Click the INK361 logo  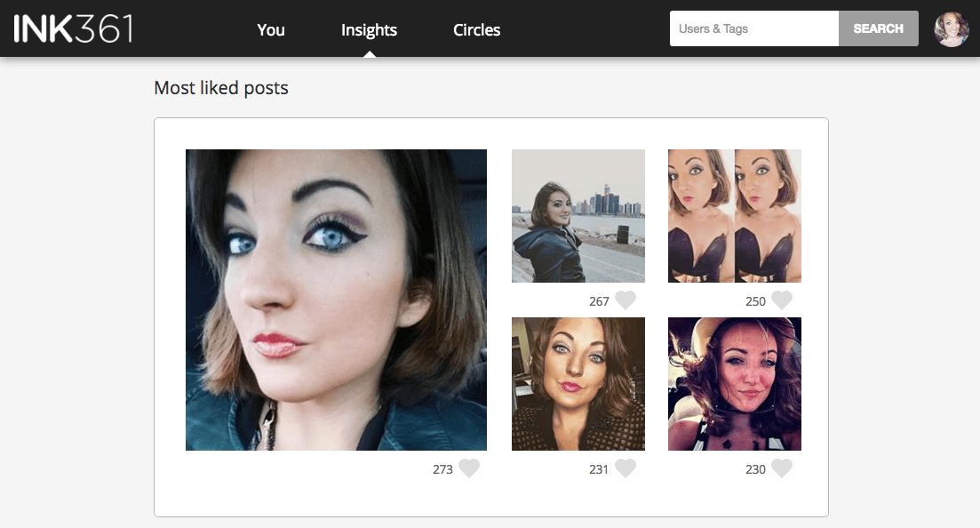tap(74, 28)
